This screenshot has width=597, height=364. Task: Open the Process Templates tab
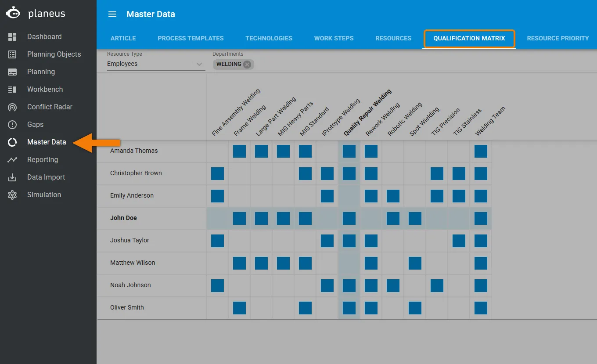click(x=191, y=38)
